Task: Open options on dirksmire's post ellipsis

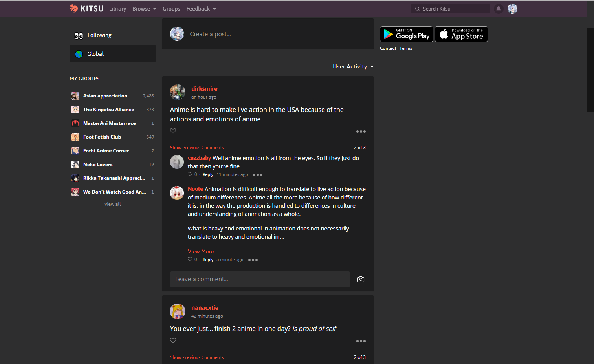Action: click(361, 131)
